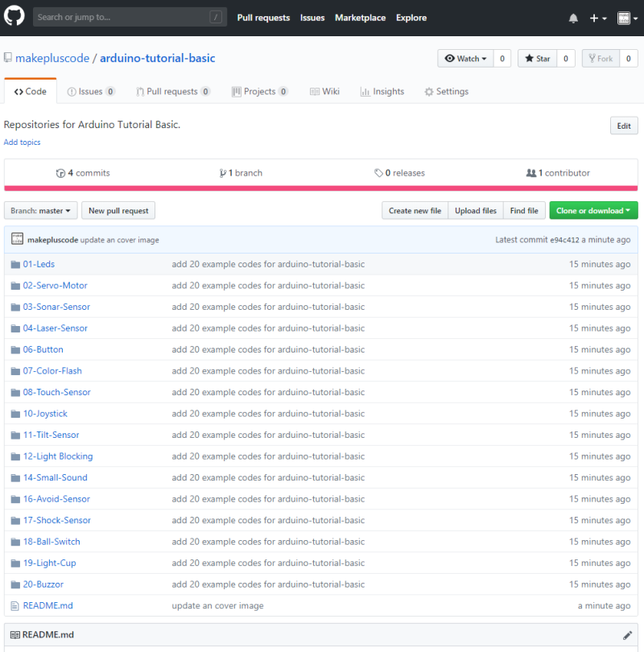Screen dimensions: 644x652
Task: Expand the Branch: master dropdown
Action: (x=41, y=211)
